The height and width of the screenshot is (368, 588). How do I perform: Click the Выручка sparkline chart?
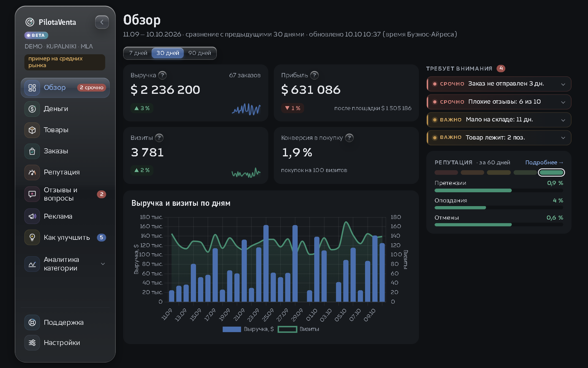246,109
